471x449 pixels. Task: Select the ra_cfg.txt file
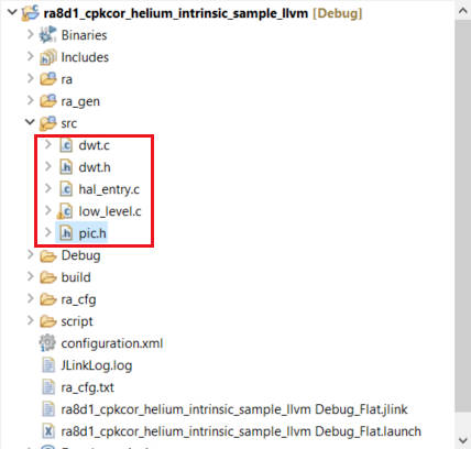click(87, 387)
